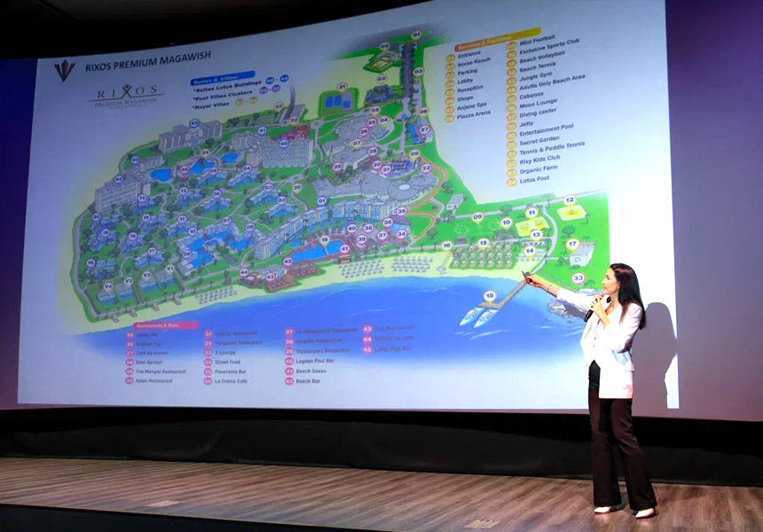Click 'Lagoon Pool Bar' legend entry
The width and height of the screenshot is (763, 532).
click(x=315, y=361)
